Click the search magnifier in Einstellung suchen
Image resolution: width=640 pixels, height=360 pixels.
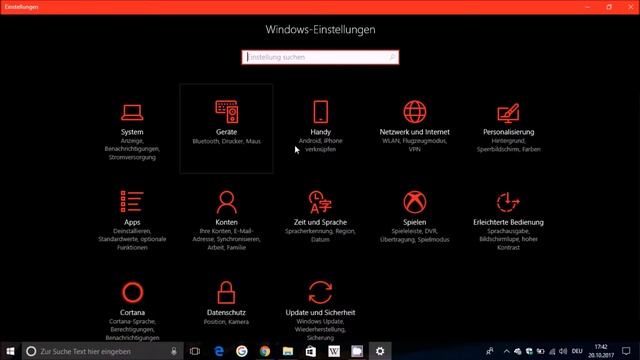[392, 57]
